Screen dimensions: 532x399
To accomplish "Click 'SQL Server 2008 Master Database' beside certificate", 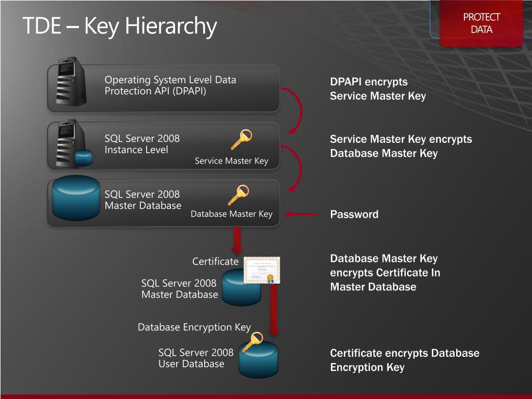I will click(x=179, y=289).
